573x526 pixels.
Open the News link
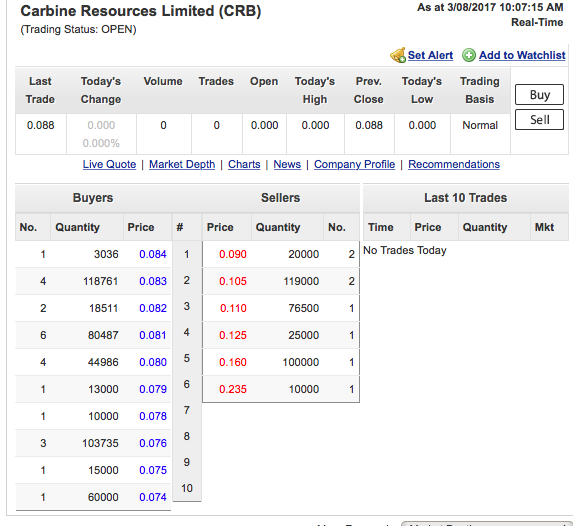(287, 164)
